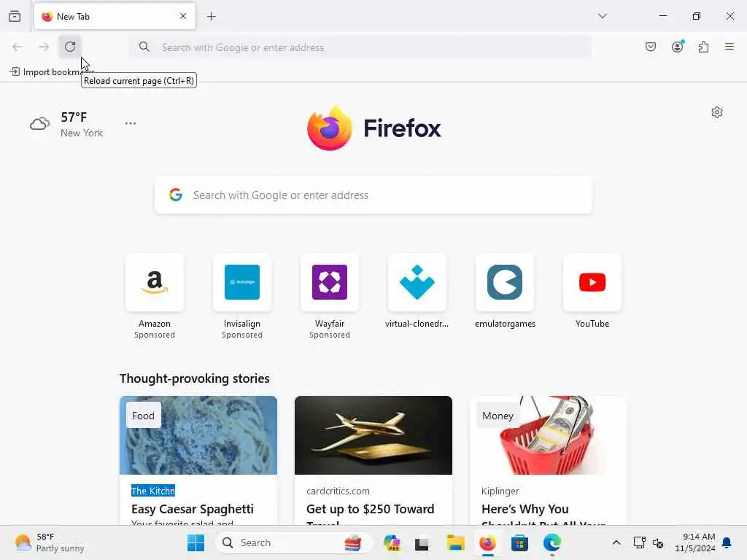Open Microsoft Store from taskbar
Image resolution: width=747 pixels, height=560 pixels.
tap(519, 542)
